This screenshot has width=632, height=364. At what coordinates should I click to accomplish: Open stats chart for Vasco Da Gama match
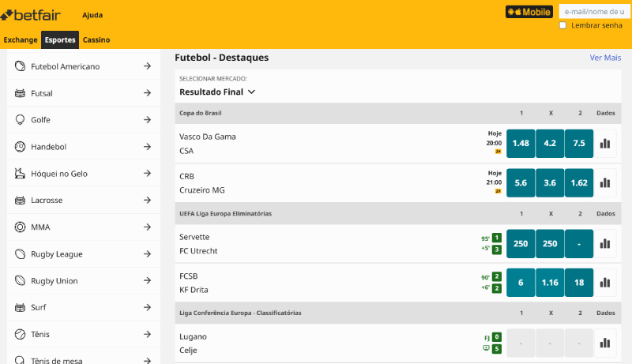pos(605,144)
